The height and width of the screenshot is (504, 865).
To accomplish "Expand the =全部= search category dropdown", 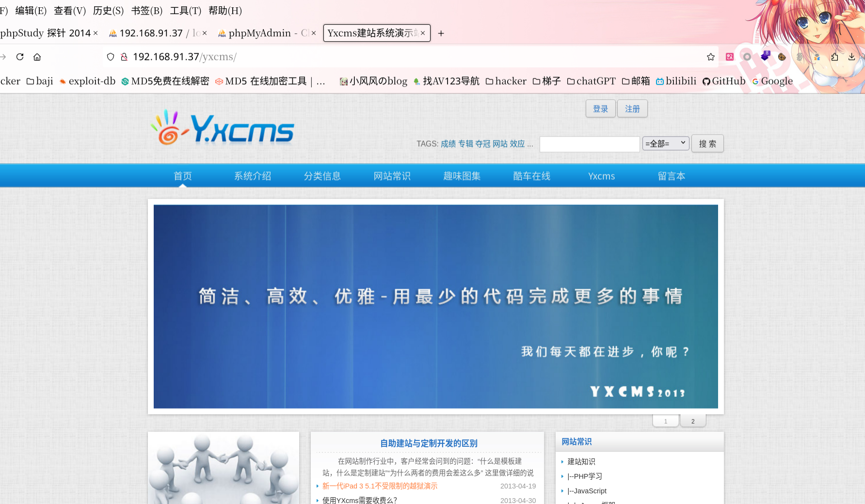I will click(666, 143).
